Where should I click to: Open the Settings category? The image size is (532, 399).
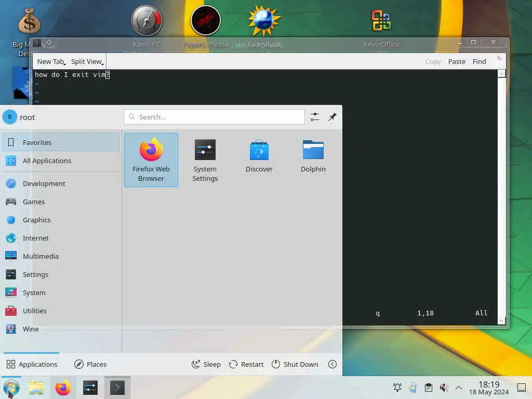61,274
